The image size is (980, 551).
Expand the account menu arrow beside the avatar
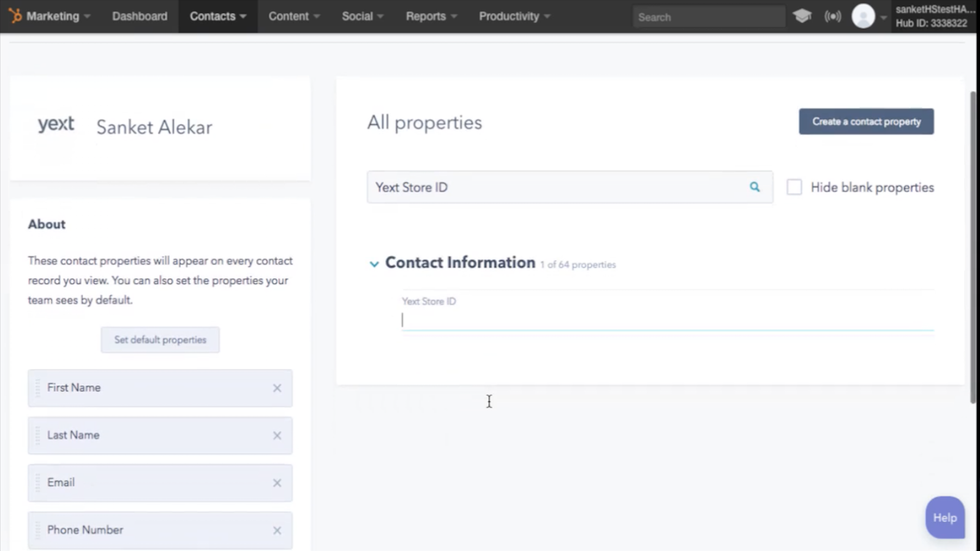pyautogui.click(x=882, y=18)
